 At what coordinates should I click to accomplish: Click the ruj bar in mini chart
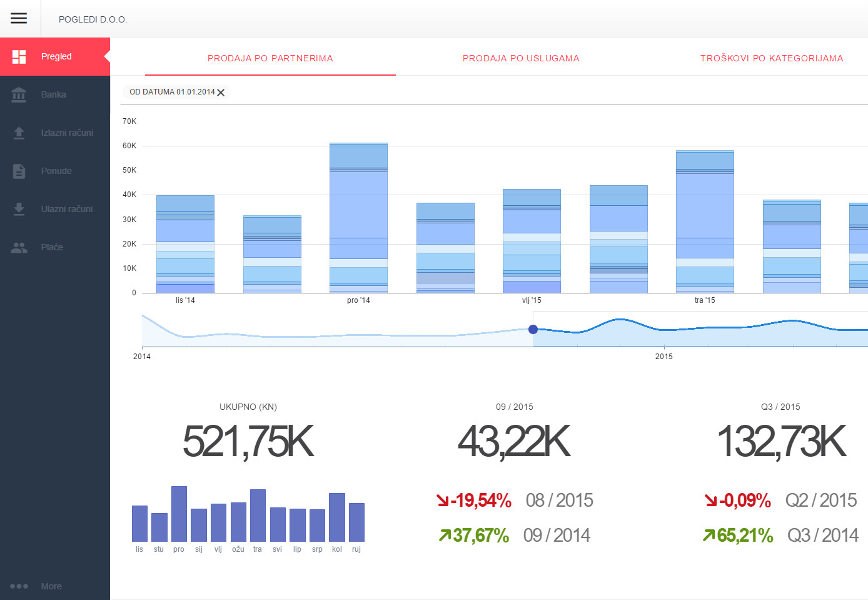[356, 522]
